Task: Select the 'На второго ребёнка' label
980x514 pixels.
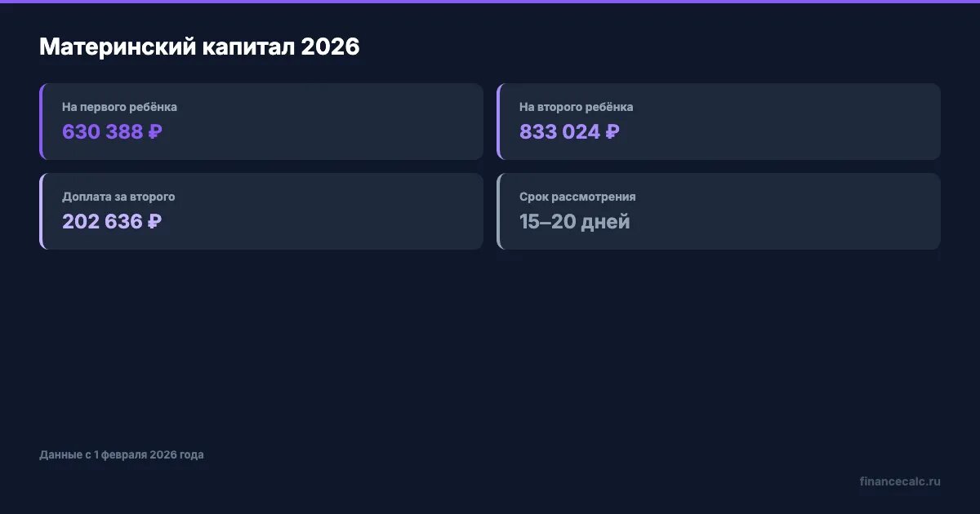Action: pyautogui.click(x=577, y=107)
